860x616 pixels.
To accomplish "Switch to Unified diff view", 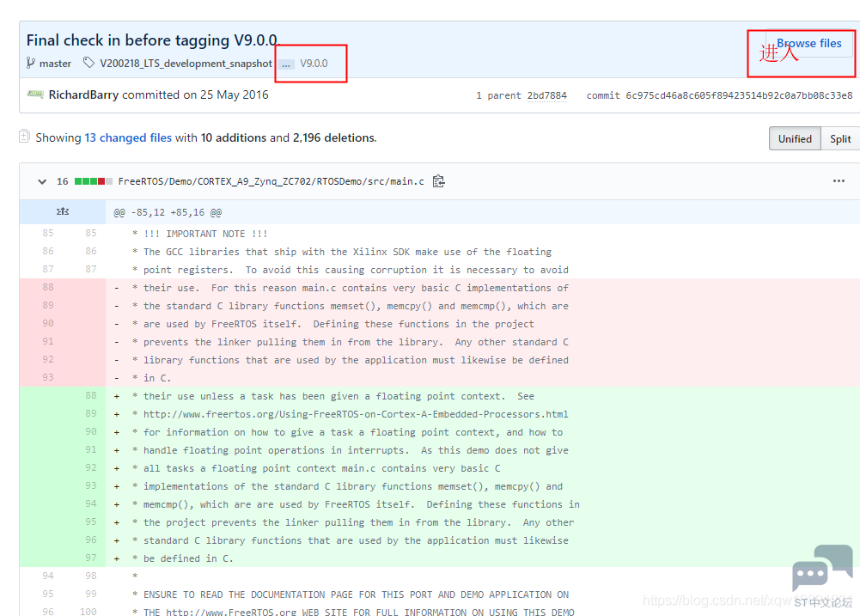I will click(795, 139).
